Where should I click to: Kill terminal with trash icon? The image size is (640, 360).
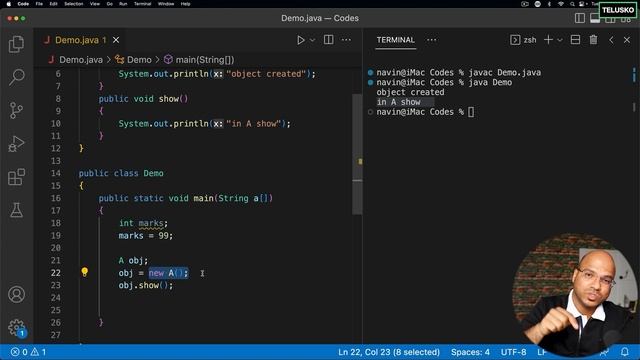[593, 40]
